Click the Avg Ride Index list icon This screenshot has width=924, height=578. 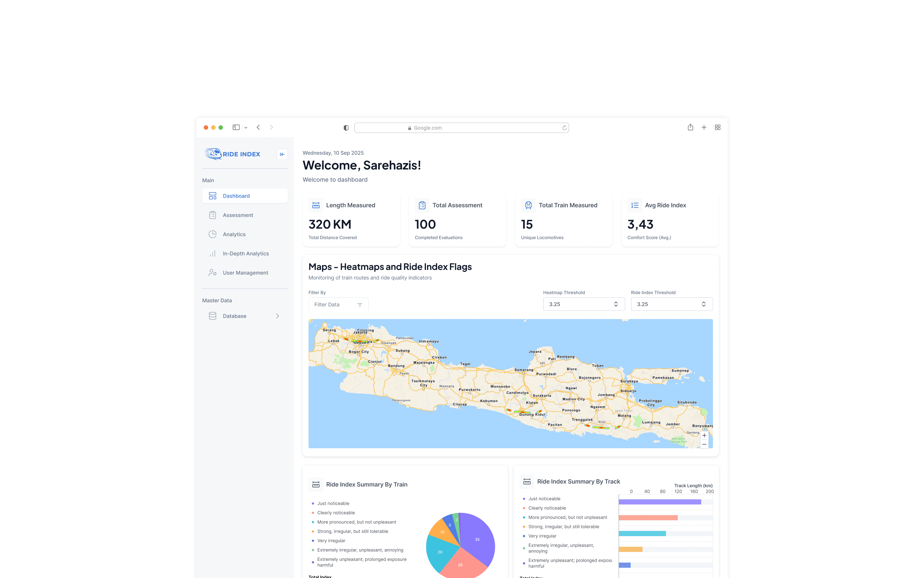click(x=635, y=205)
